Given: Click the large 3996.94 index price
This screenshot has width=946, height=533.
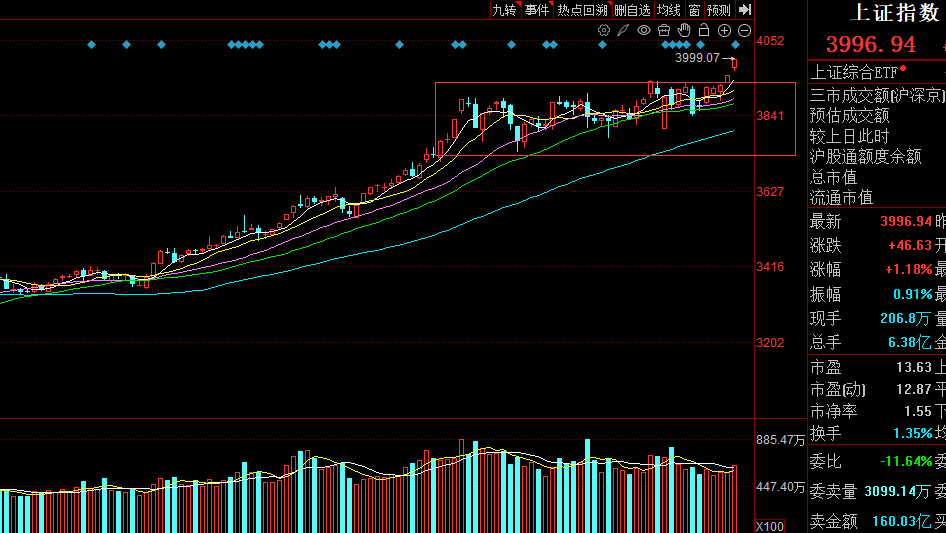Looking at the screenshot, I should pyautogui.click(x=871, y=44).
